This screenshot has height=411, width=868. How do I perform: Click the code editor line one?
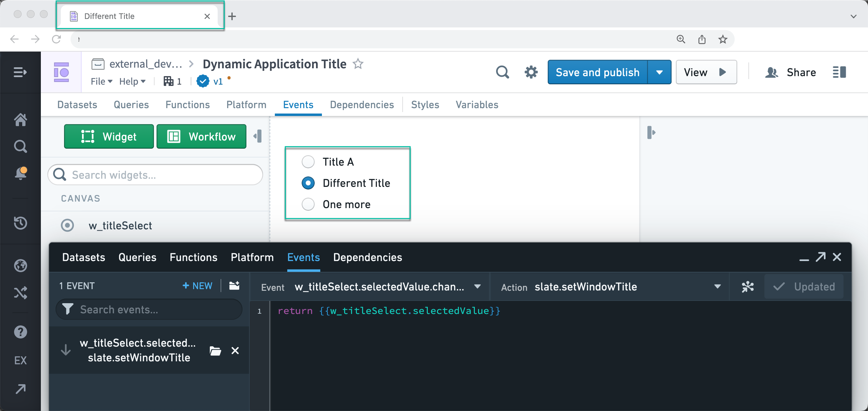pos(389,311)
